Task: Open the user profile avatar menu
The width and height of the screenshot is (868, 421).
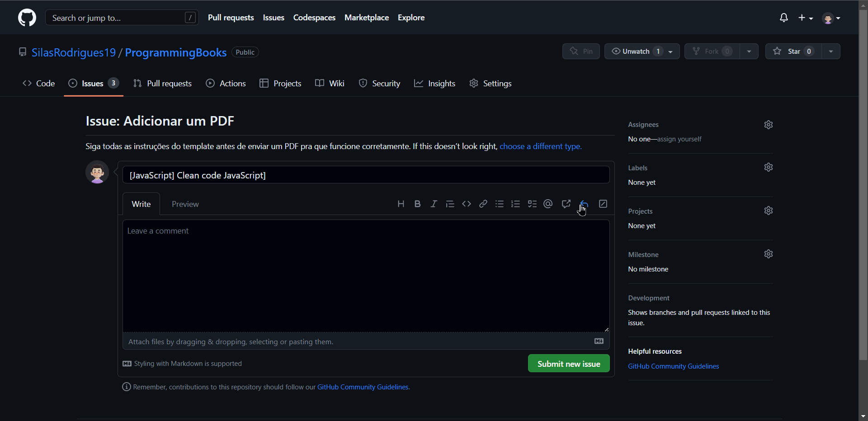Action: pos(831,18)
